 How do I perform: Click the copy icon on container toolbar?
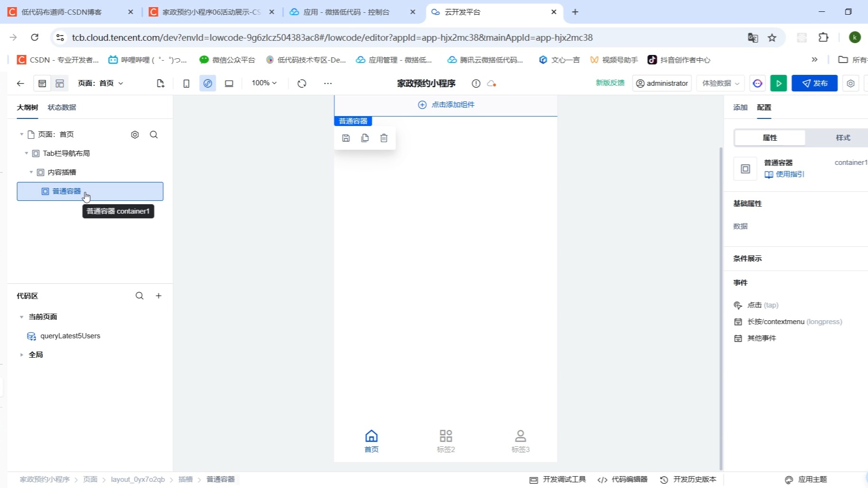tap(365, 138)
